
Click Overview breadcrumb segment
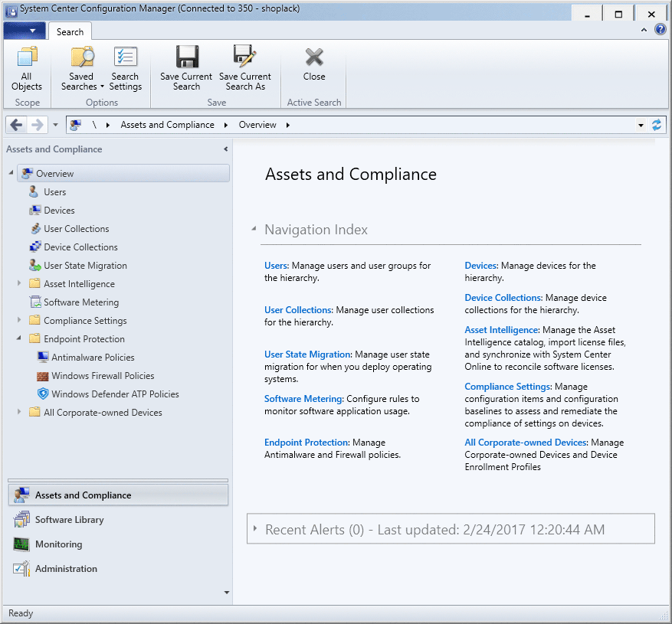click(x=257, y=125)
